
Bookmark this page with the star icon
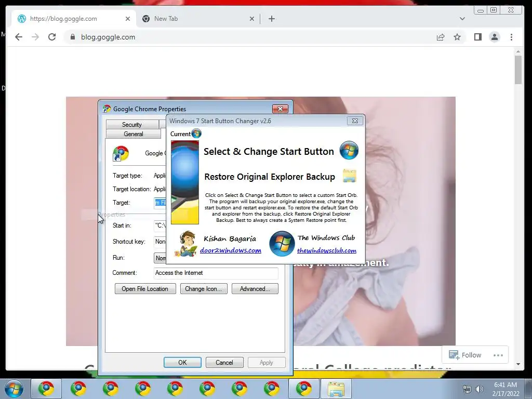[457, 37]
